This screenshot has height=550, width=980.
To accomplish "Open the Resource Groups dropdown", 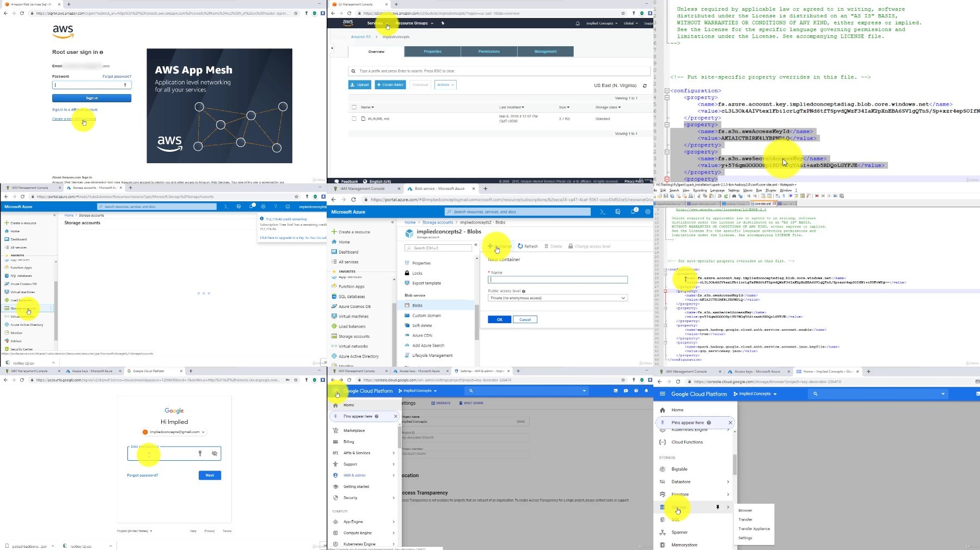I will click(x=414, y=23).
